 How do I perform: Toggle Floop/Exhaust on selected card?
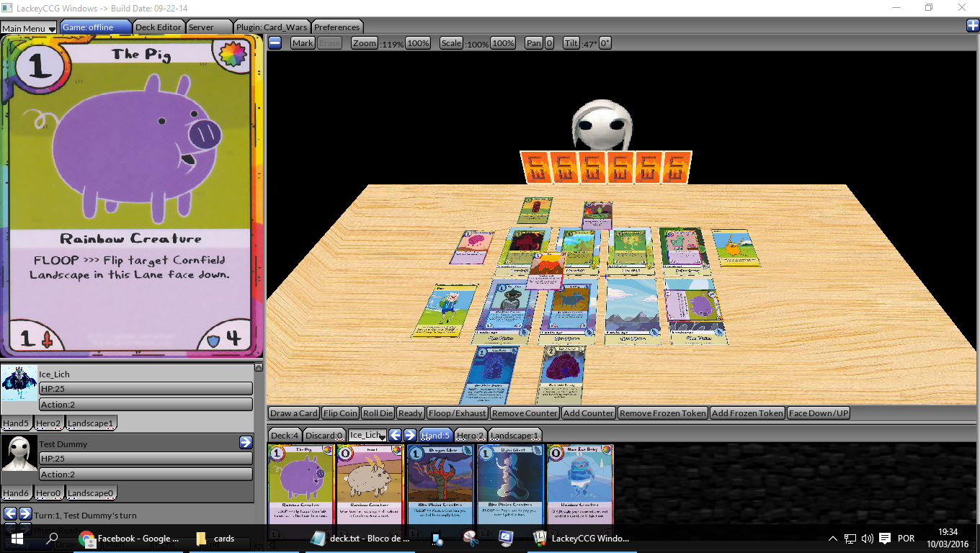(457, 413)
